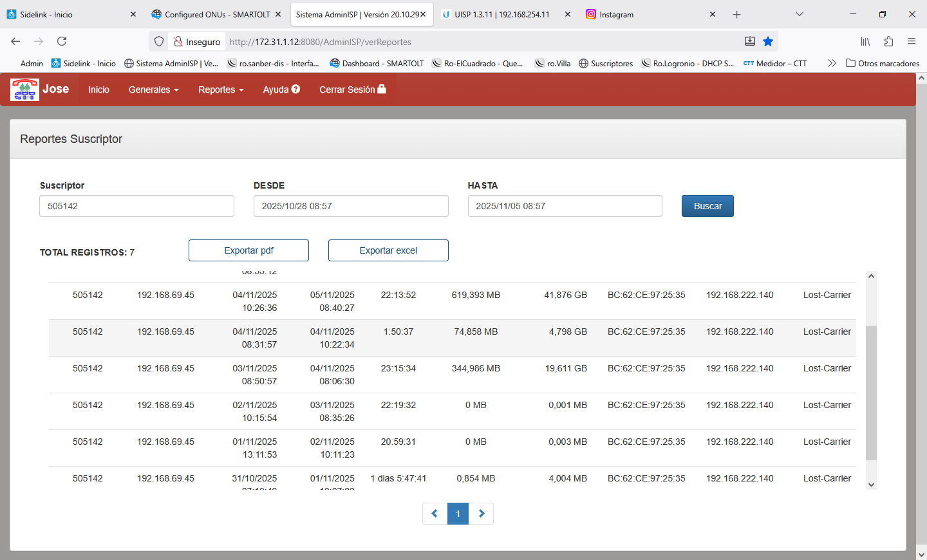Click the Firefox reload page icon
The width and height of the screenshot is (927, 560).
(62, 41)
